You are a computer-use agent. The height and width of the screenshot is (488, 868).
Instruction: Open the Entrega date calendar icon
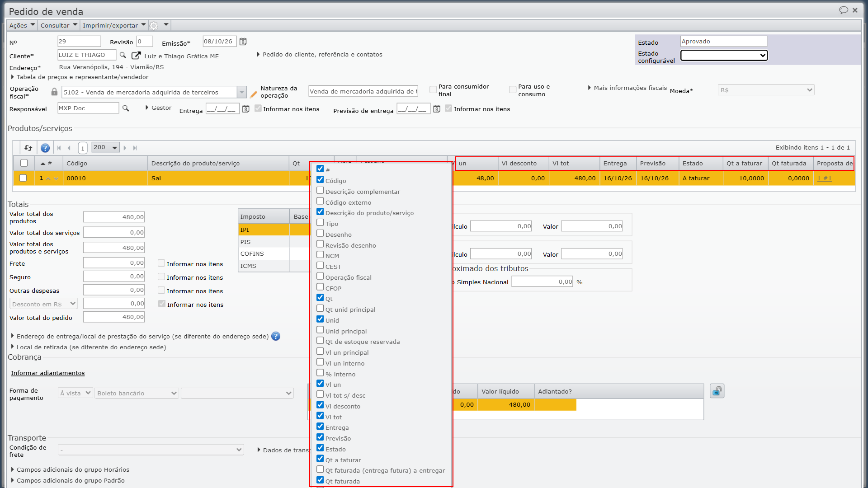pyautogui.click(x=246, y=109)
